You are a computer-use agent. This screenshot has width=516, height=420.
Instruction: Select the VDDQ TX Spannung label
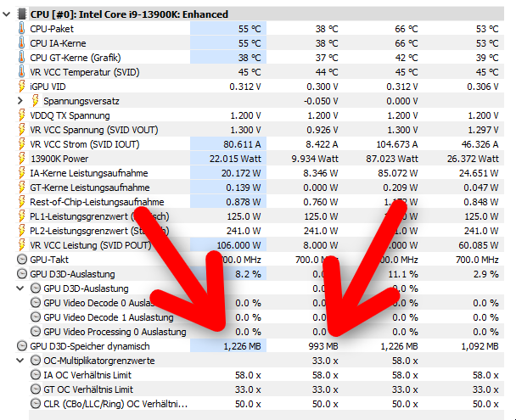pos(70,115)
